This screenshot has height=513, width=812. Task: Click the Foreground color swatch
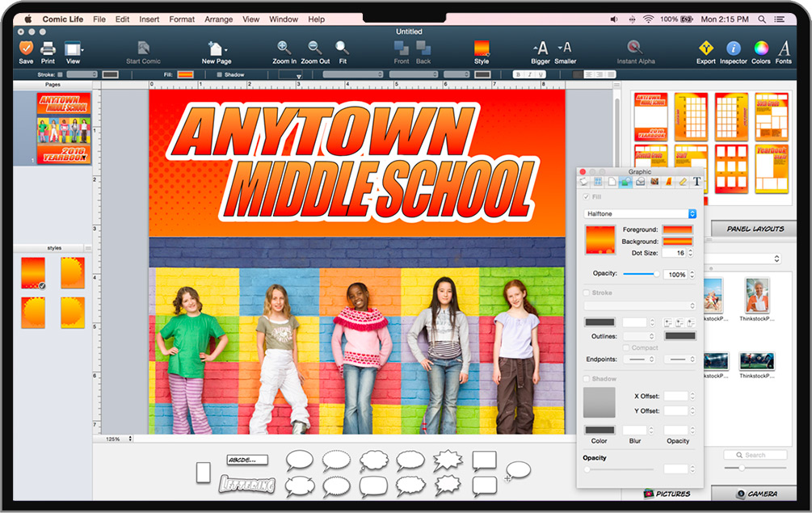tap(677, 230)
